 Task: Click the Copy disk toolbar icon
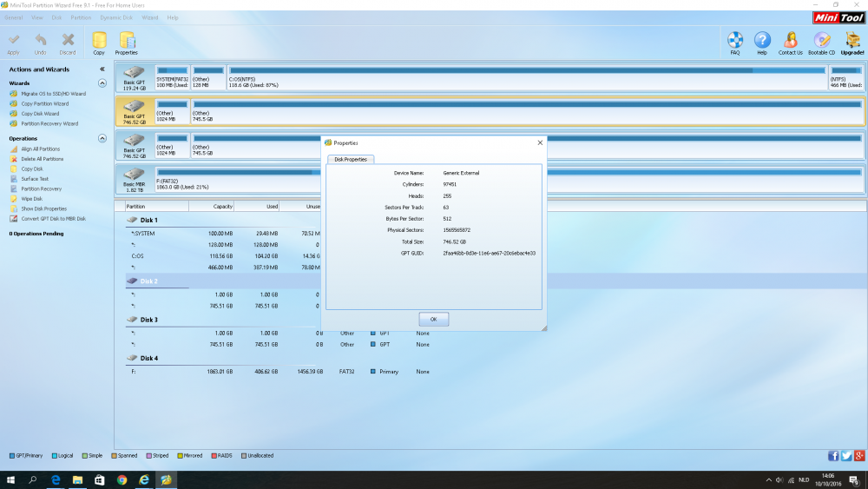99,42
